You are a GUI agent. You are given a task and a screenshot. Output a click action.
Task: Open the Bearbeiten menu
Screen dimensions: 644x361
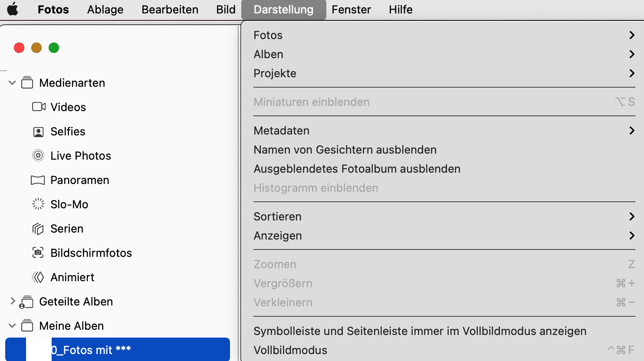point(170,10)
